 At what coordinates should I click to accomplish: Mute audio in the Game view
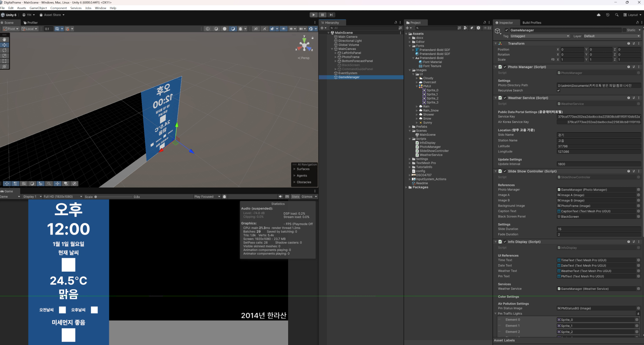(280, 197)
